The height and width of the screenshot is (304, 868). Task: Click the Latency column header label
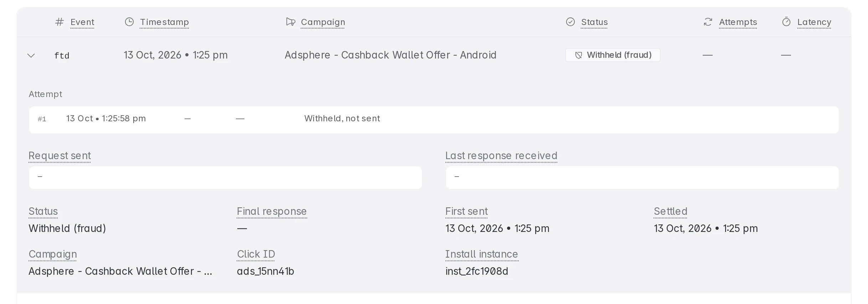[814, 22]
